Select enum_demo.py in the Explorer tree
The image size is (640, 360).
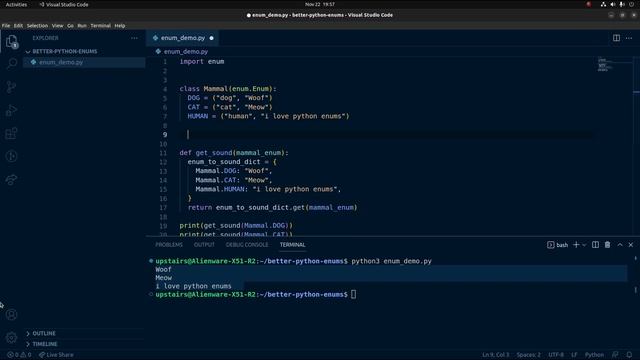pos(84,62)
